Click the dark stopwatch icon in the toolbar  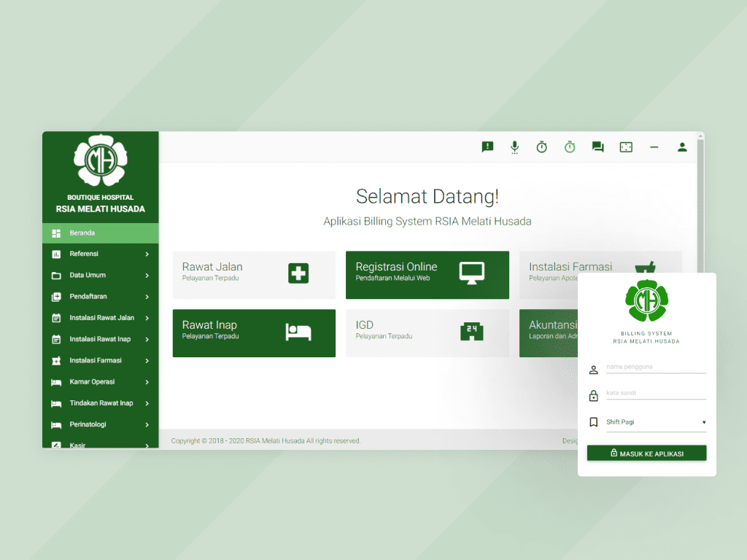click(542, 147)
